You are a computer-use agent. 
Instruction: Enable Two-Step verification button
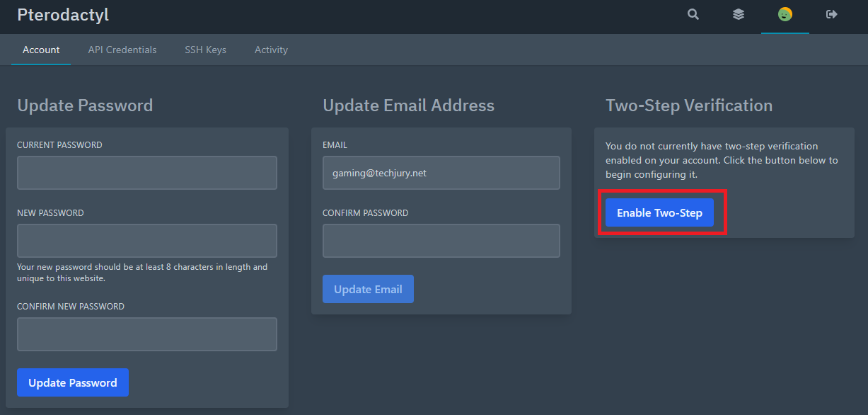tap(659, 212)
